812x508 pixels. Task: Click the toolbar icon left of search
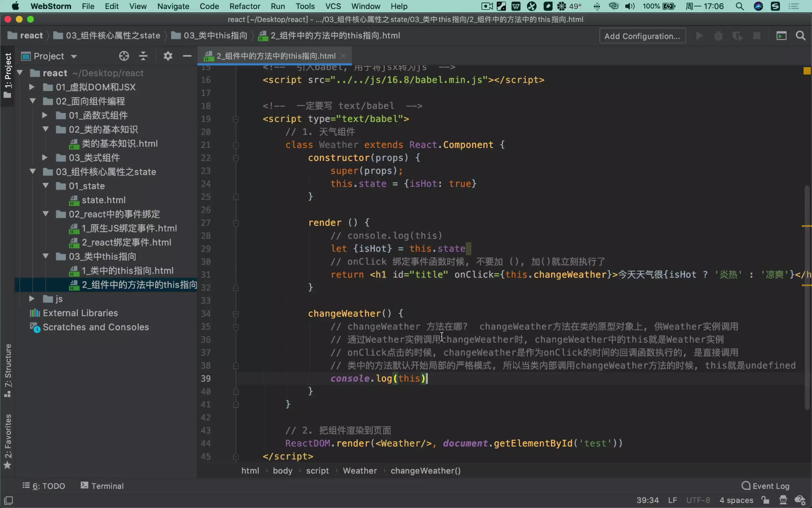click(x=781, y=36)
